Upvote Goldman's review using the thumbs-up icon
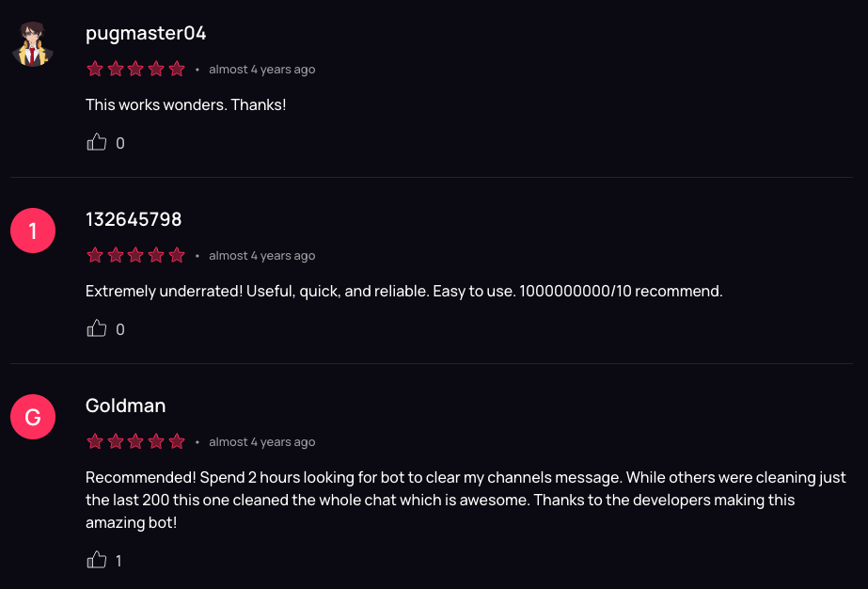868x589 pixels. pos(96,560)
